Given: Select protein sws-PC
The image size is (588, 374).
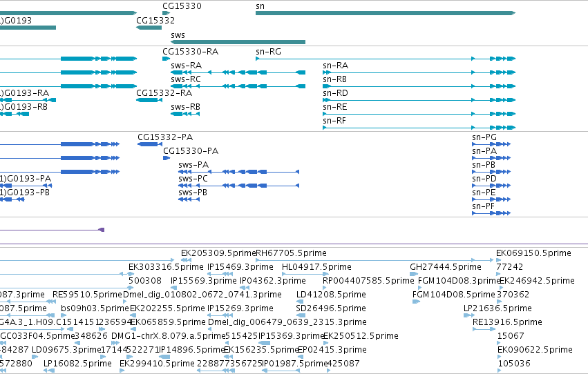Looking at the screenshot, I should (x=239, y=186).
